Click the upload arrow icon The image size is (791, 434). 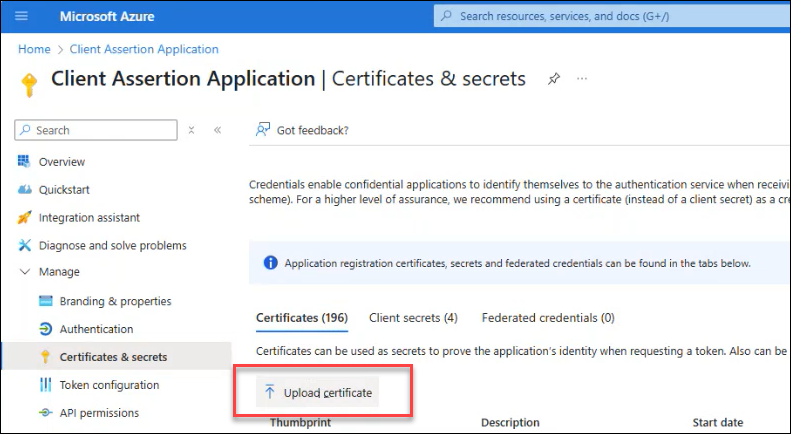pyautogui.click(x=270, y=392)
